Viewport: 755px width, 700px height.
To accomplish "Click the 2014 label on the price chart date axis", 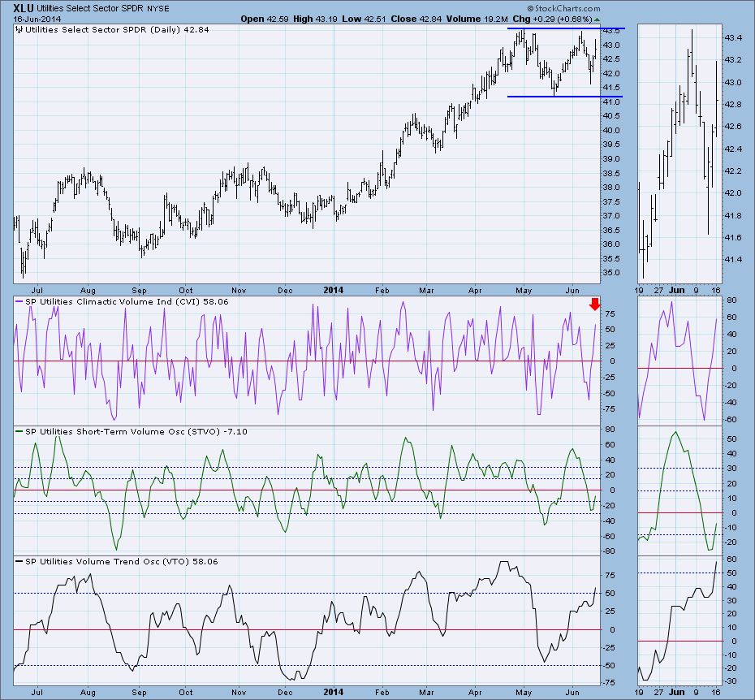I will 333,290.
